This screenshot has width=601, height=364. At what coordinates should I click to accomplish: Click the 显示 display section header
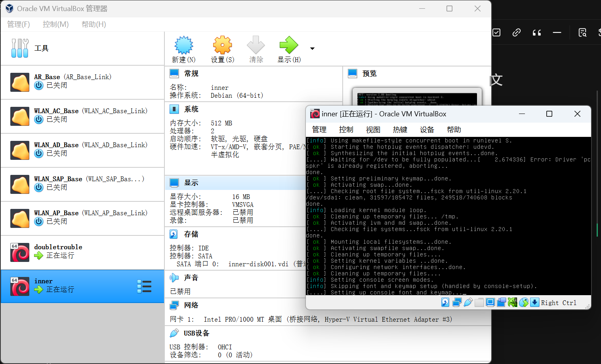pyautogui.click(x=191, y=183)
